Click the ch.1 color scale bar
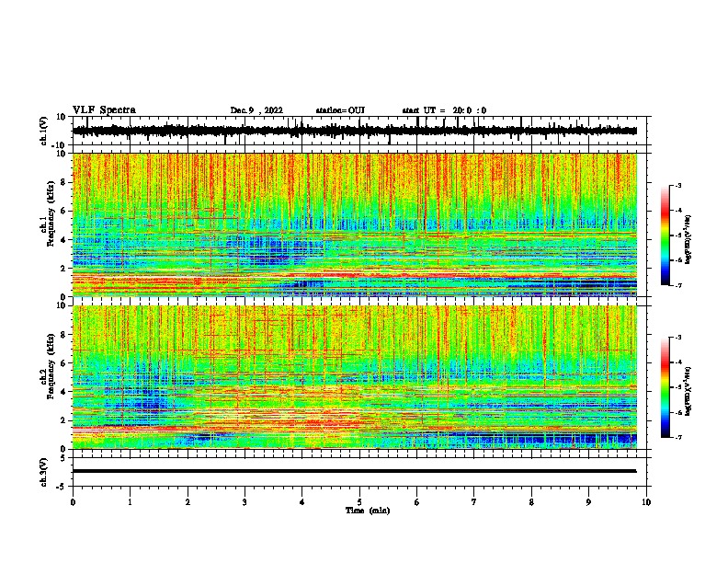This screenshot has height=563, width=728. 665,236
